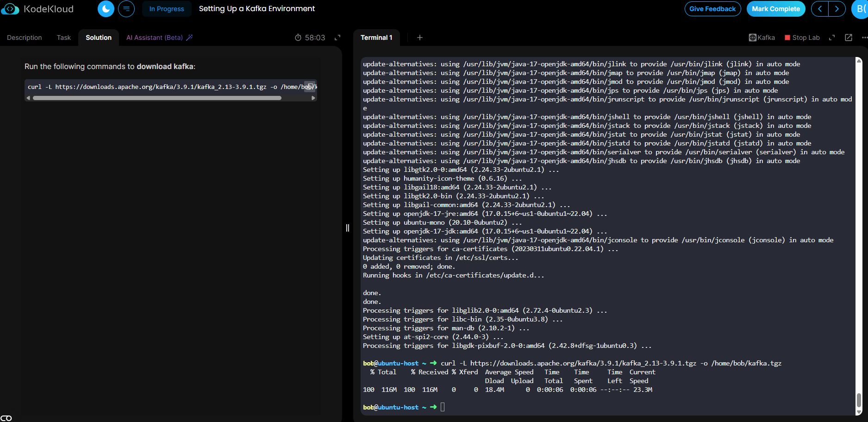The width and height of the screenshot is (868, 422).
Task: Open terminal in a new window
Action: coord(849,38)
